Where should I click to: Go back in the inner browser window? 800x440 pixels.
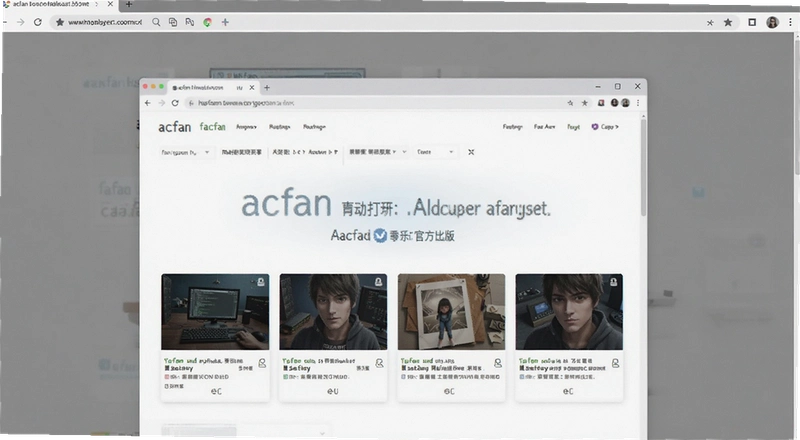coord(148,103)
